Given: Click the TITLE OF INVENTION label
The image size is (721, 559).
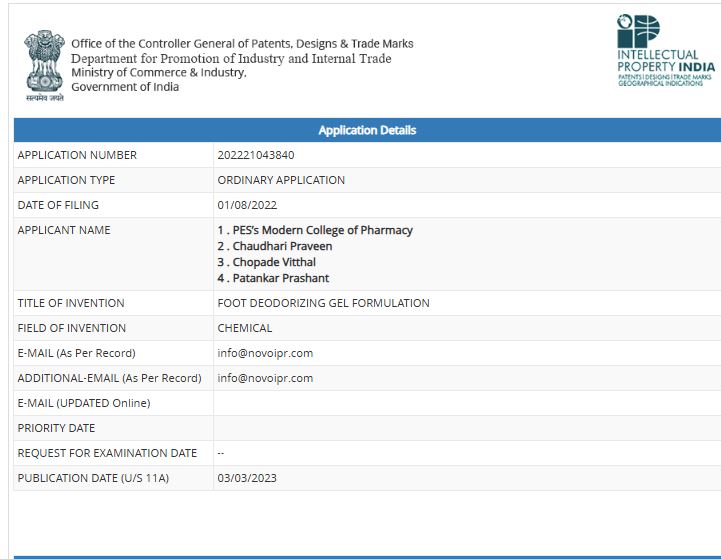Looking at the screenshot, I should (x=71, y=303).
